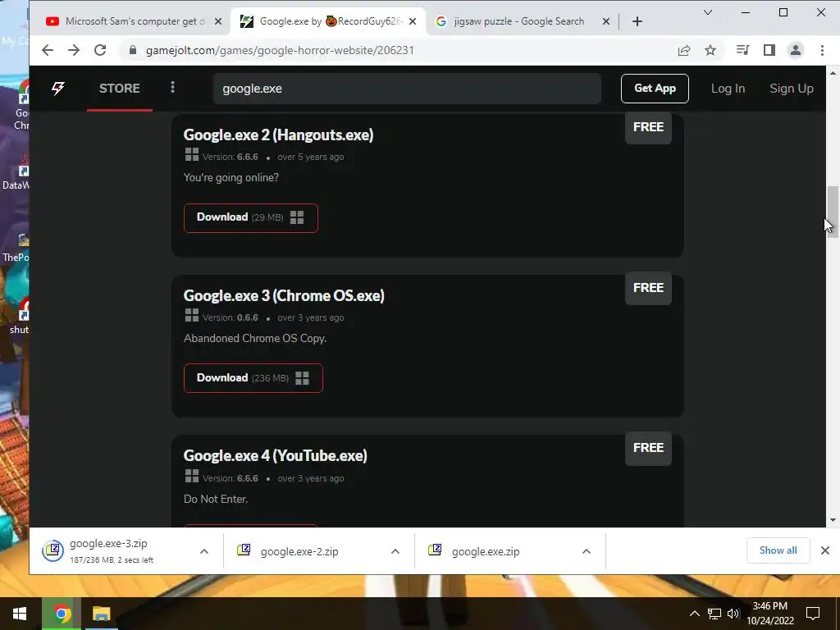
Task: Click the network tray icon
Action: [714, 614]
